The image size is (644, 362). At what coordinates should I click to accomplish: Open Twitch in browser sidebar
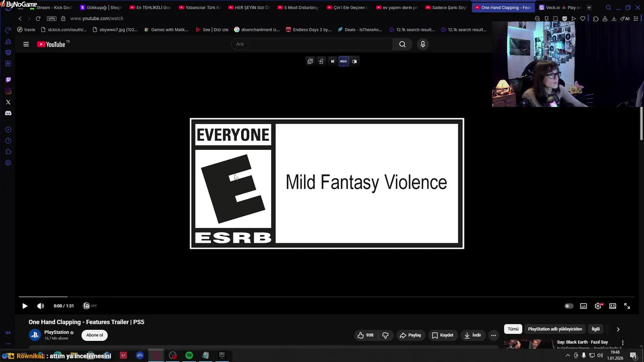(x=8, y=80)
